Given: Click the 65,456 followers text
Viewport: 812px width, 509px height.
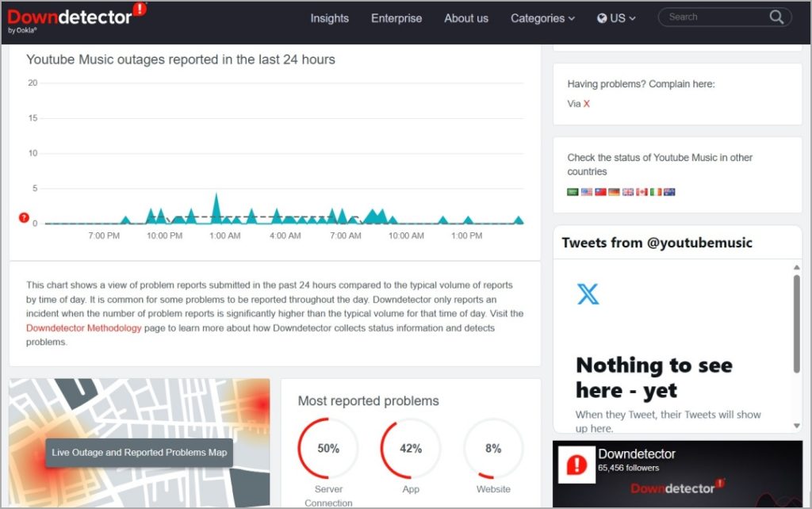Looking at the screenshot, I should pos(628,468).
